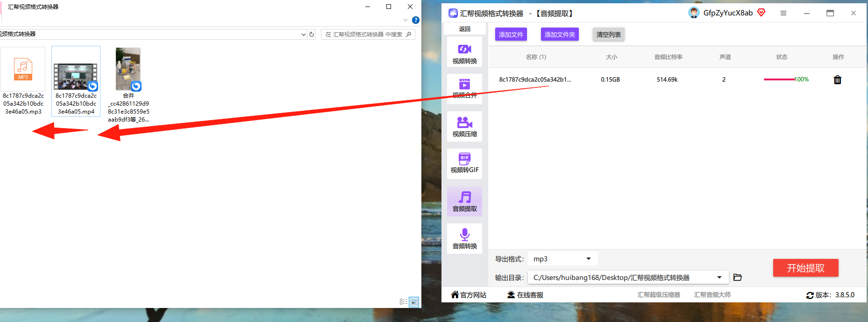Click 添加文件夹 add folder button

click(560, 35)
